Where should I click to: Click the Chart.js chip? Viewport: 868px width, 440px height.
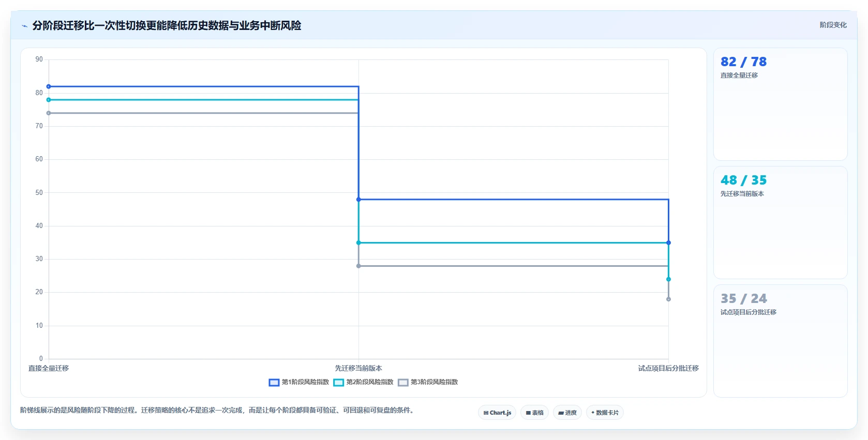click(x=497, y=413)
